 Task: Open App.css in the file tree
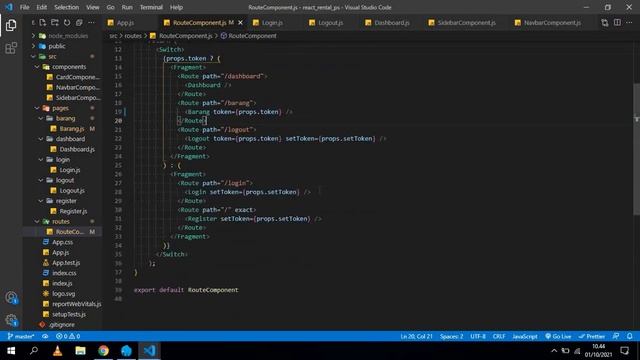coord(62,242)
